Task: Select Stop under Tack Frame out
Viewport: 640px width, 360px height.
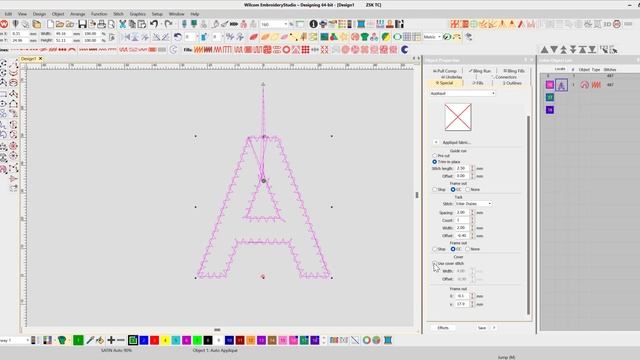Action: tap(435, 249)
